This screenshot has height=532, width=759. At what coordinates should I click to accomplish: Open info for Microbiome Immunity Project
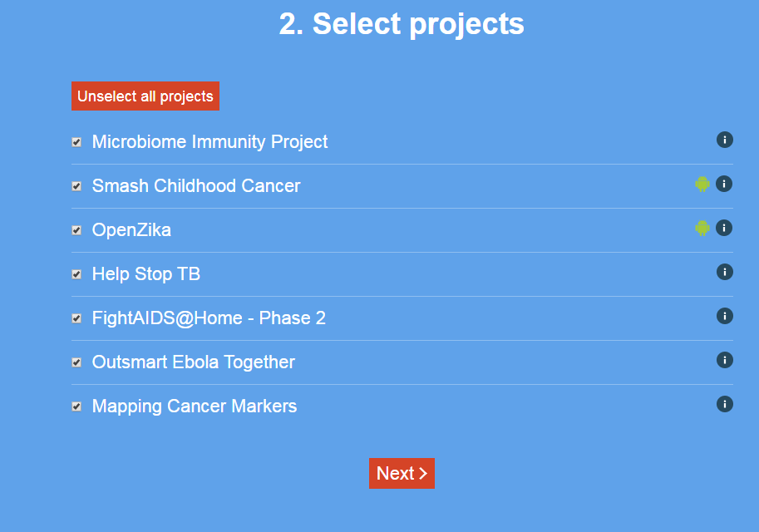[724, 140]
